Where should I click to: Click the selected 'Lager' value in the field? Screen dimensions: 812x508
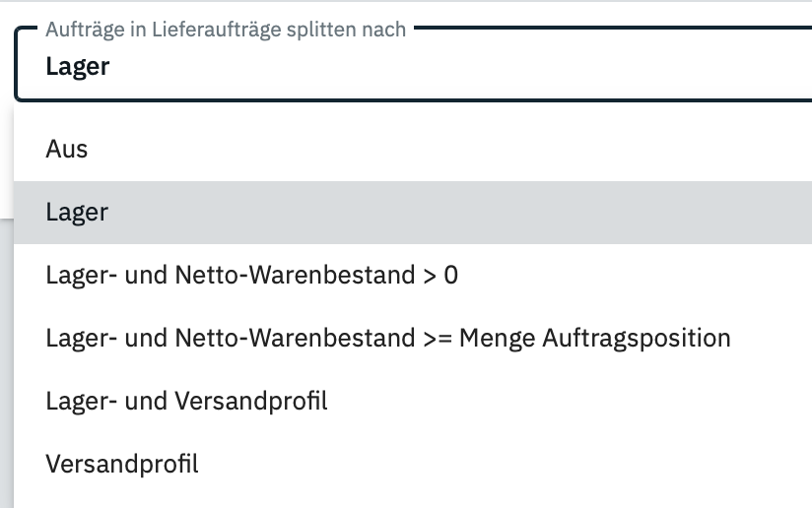pyautogui.click(x=78, y=67)
